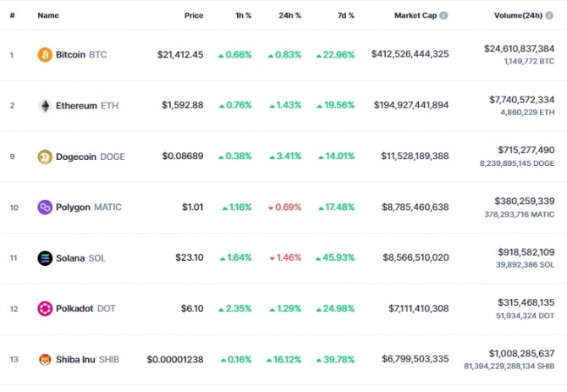Click Ethereum price $1,592.88
567x392 pixels.
pos(183,105)
